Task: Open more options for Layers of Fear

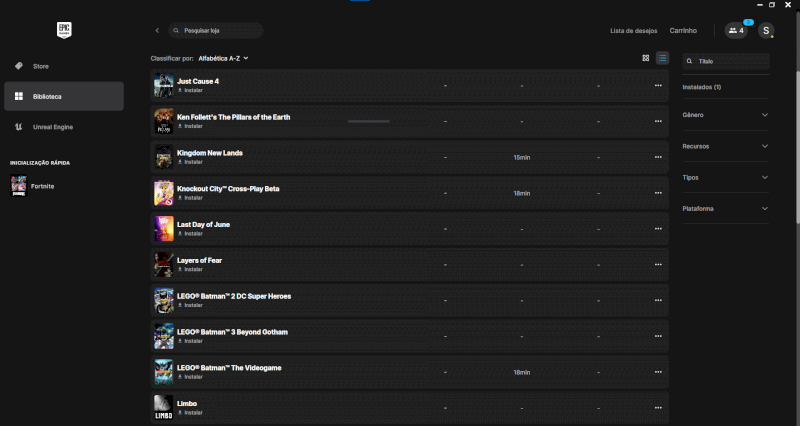Action: click(x=658, y=265)
